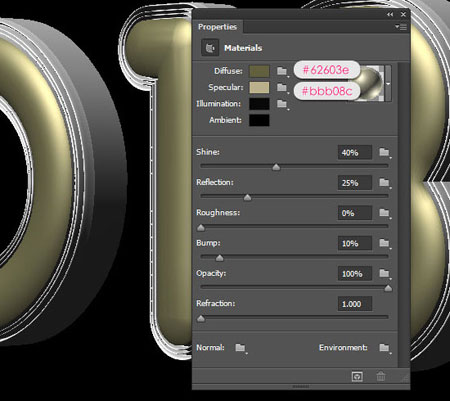Image resolution: width=450 pixels, height=401 pixels.
Task: Click the Reflection value field showing 25%
Action: point(355,183)
